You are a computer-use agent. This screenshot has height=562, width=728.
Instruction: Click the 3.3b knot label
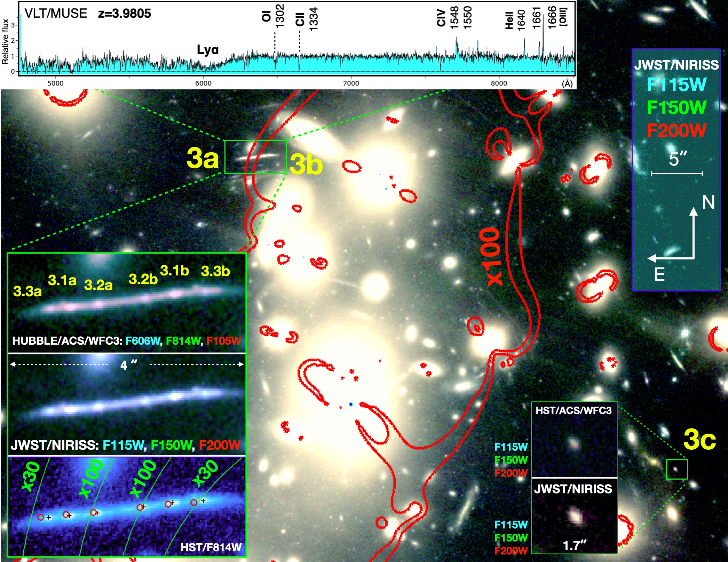pos(215,271)
